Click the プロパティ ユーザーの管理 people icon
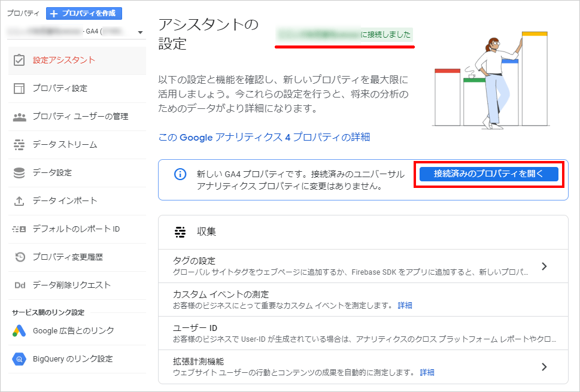The height and width of the screenshot is (392, 580). [19, 117]
